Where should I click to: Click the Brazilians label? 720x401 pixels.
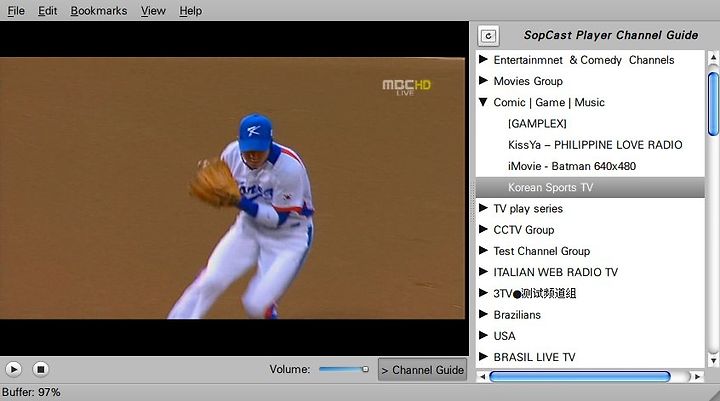coord(517,315)
